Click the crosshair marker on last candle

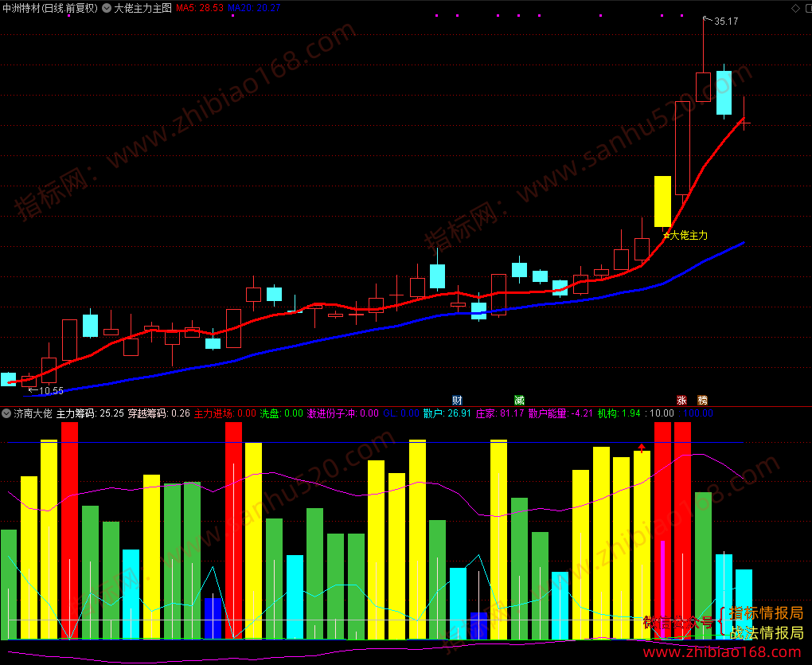coord(744,123)
